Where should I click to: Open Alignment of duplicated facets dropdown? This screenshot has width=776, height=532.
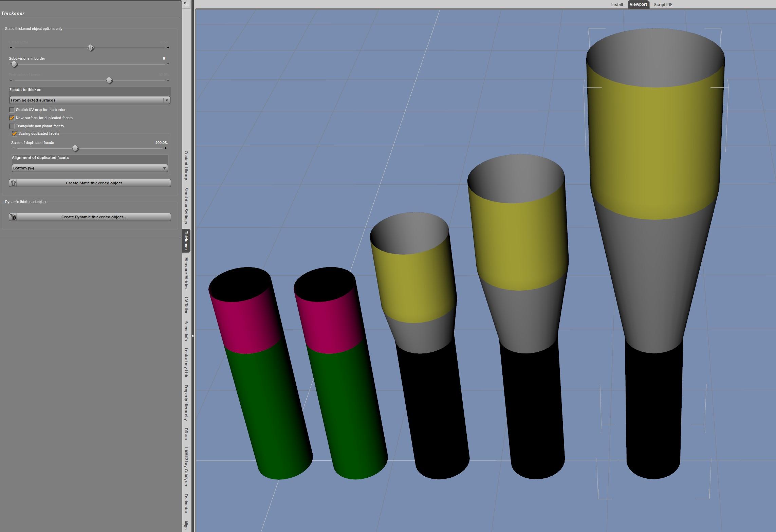coord(90,168)
